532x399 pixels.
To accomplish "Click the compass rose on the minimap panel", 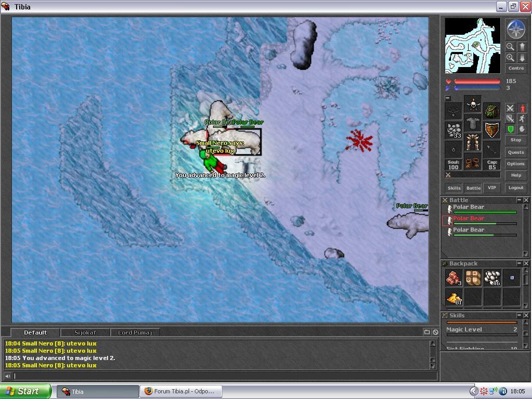I will [x=516, y=29].
